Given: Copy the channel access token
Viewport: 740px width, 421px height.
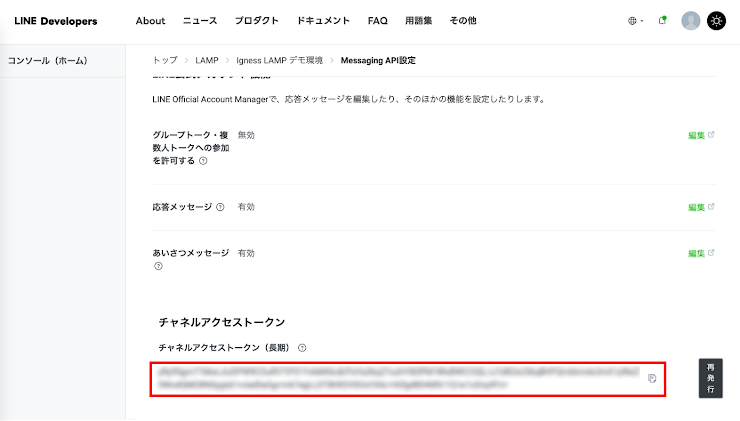Looking at the screenshot, I should [x=651, y=378].
